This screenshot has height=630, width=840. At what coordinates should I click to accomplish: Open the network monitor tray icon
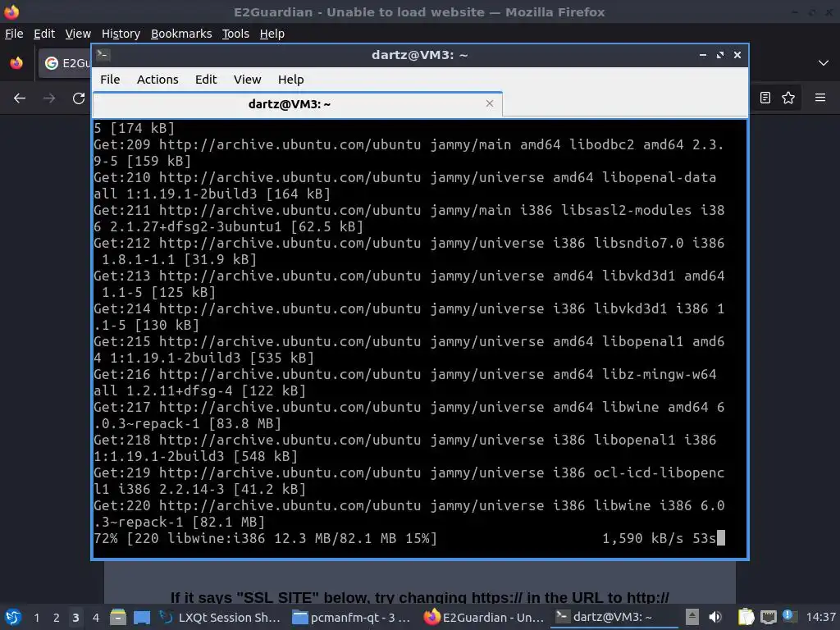pos(768,618)
